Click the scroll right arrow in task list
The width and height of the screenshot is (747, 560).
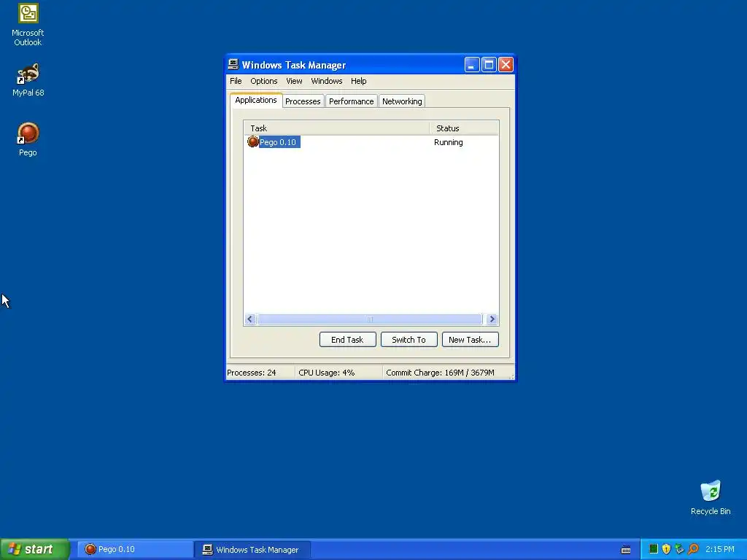click(492, 319)
